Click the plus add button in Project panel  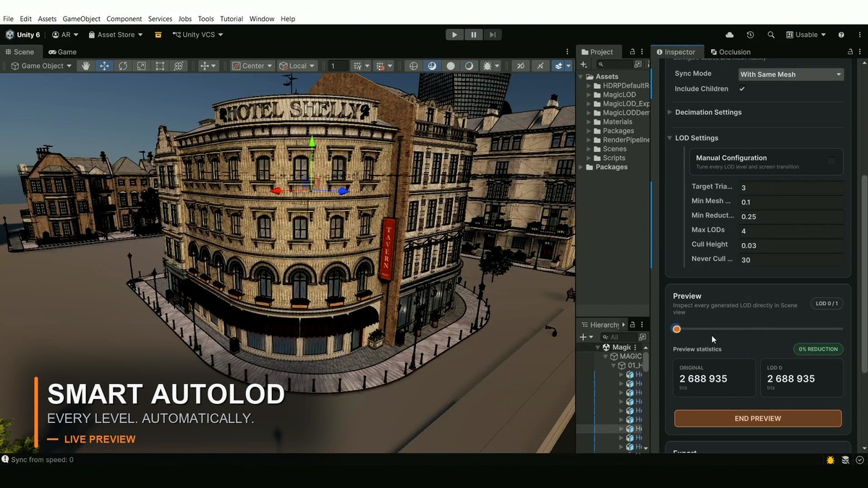click(x=584, y=64)
